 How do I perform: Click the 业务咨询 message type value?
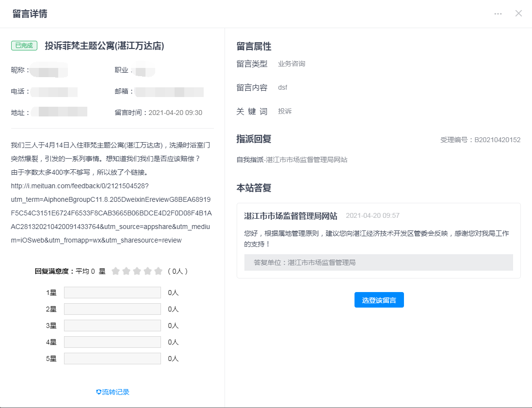(x=291, y=64)
